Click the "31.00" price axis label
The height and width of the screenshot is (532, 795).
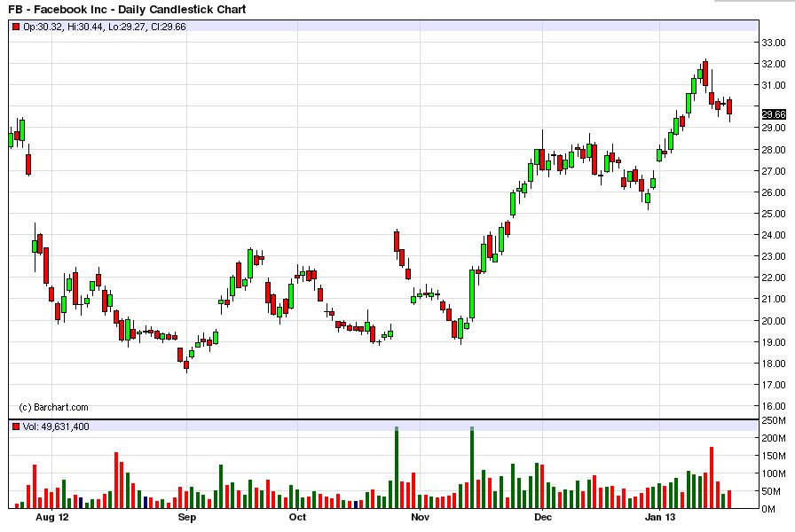pyautogui.click(x=774, y=85)
